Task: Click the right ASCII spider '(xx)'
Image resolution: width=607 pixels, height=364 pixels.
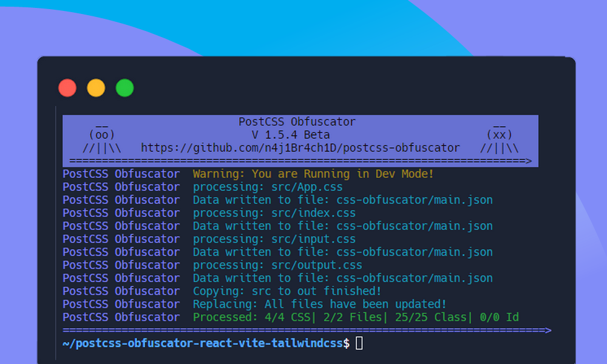Action: 500,135
